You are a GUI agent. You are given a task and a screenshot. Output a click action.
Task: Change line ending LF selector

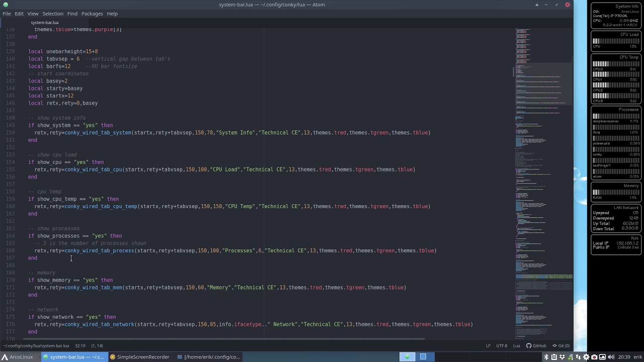[x=488, y=346]
